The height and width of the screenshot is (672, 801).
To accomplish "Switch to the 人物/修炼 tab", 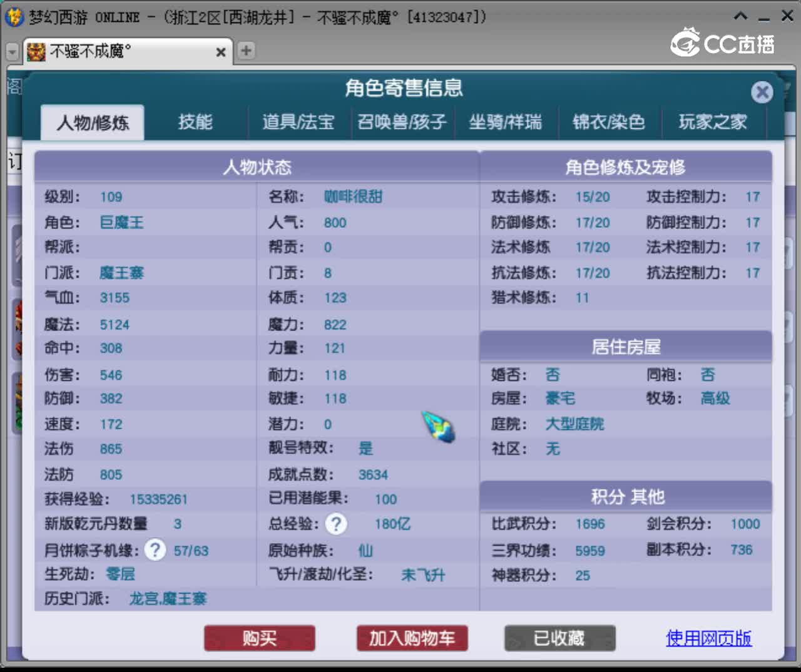I will [93, 122].
